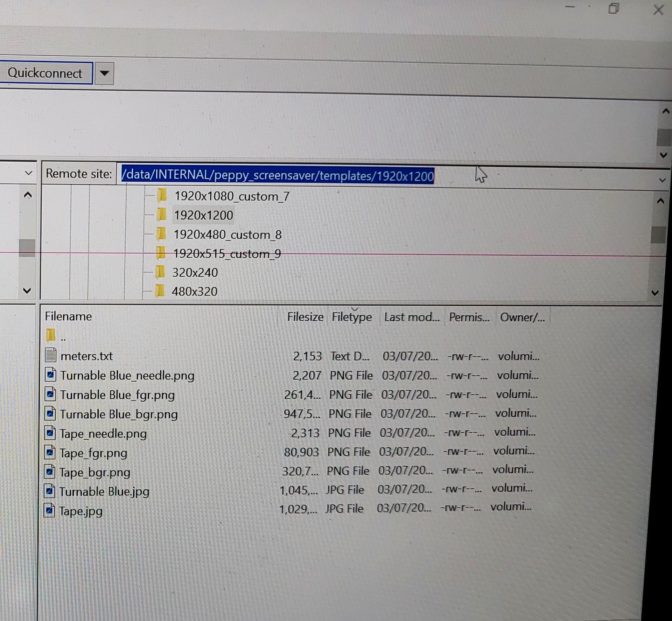
Task: Select the 480x320 folder in tree
Action: [x=194, y=291]
